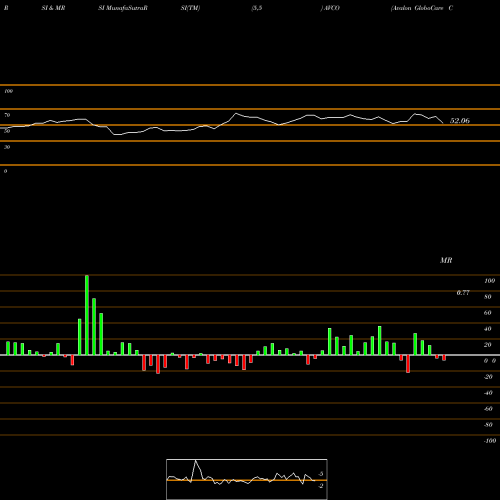The image size is (500, 500).
Task: Click the '(5,5' parameter text
Action: (x=257, y=8)
